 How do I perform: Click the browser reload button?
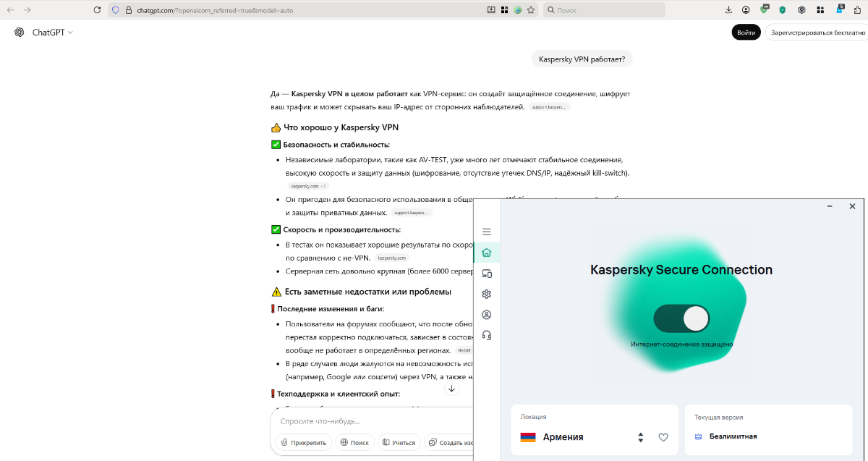(97, 10)
